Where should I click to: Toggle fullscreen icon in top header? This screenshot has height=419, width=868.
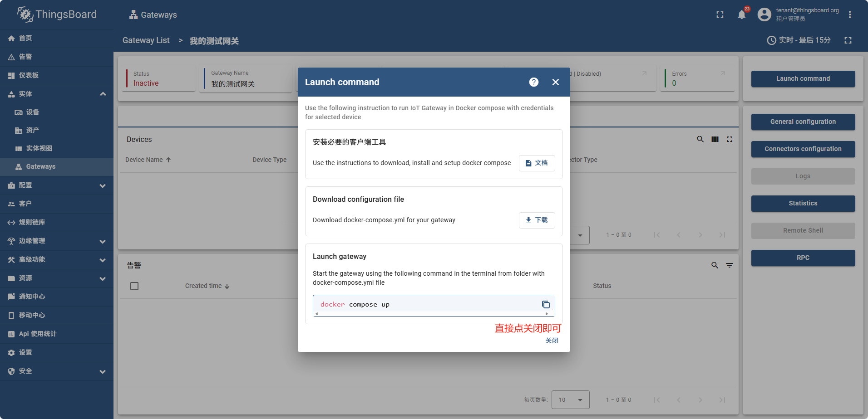tap(720, 15)
